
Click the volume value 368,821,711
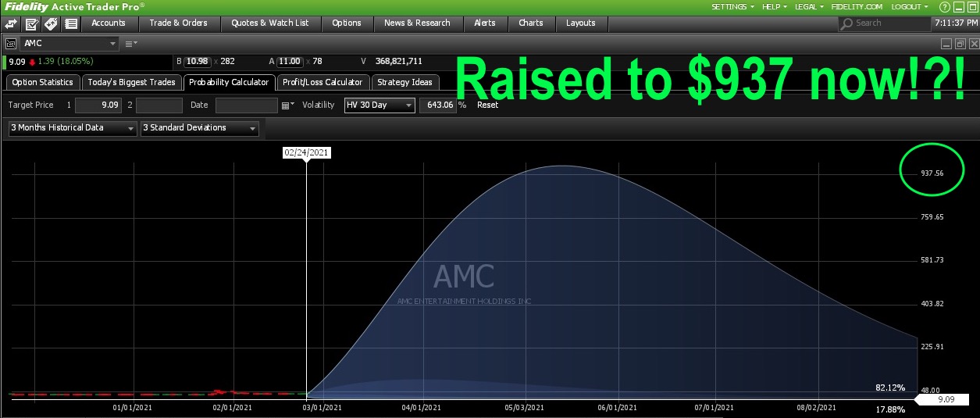click(x=399, y=61)
